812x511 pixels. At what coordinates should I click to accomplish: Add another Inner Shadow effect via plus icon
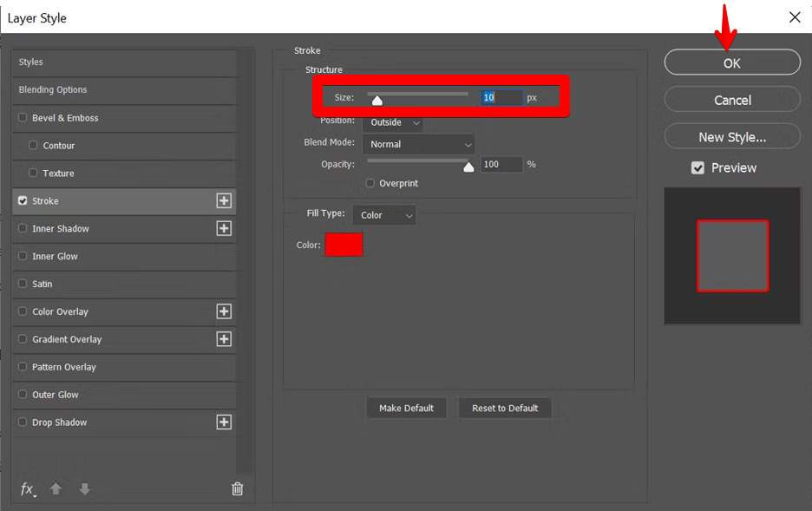(x=224, y=228)
